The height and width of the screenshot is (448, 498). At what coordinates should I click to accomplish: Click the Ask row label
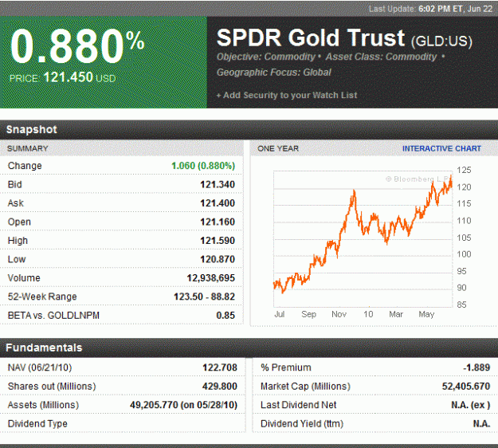pyautogui.click(x=16, y=203)
